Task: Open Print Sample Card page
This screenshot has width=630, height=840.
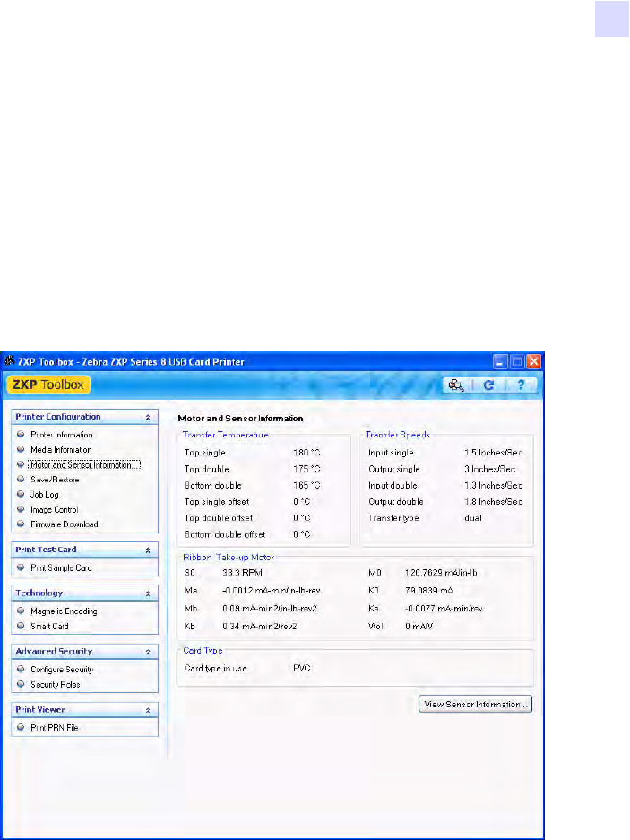Action: pyautogui.click(x=61, y=567)
